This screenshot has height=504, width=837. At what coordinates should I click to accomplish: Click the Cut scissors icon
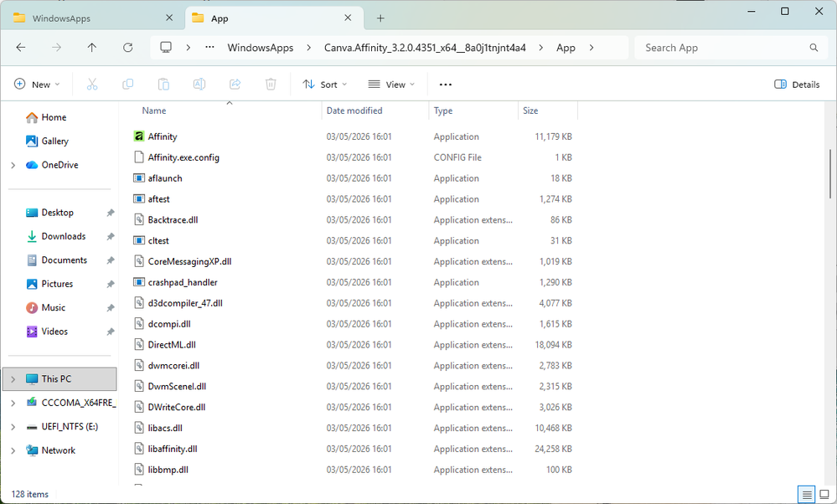click(x=92, y=85)
